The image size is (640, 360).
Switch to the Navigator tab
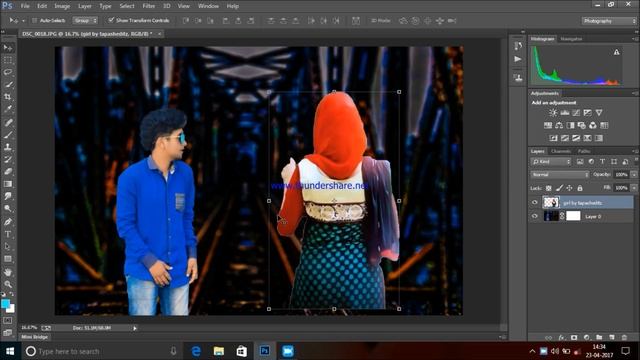(571, 39)
